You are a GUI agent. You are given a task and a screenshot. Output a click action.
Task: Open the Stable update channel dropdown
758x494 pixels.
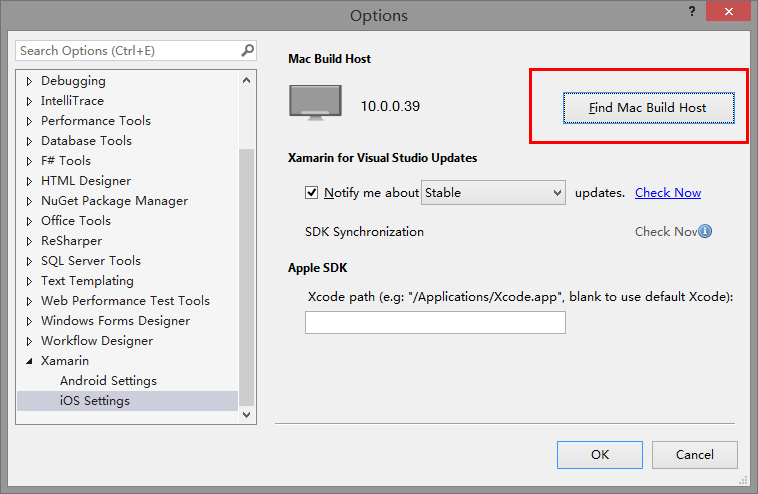click(493, 193)
